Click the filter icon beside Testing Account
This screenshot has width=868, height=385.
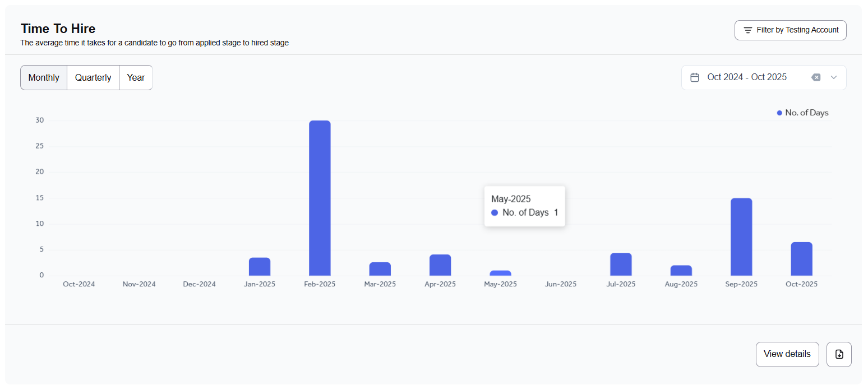[747, 30]
